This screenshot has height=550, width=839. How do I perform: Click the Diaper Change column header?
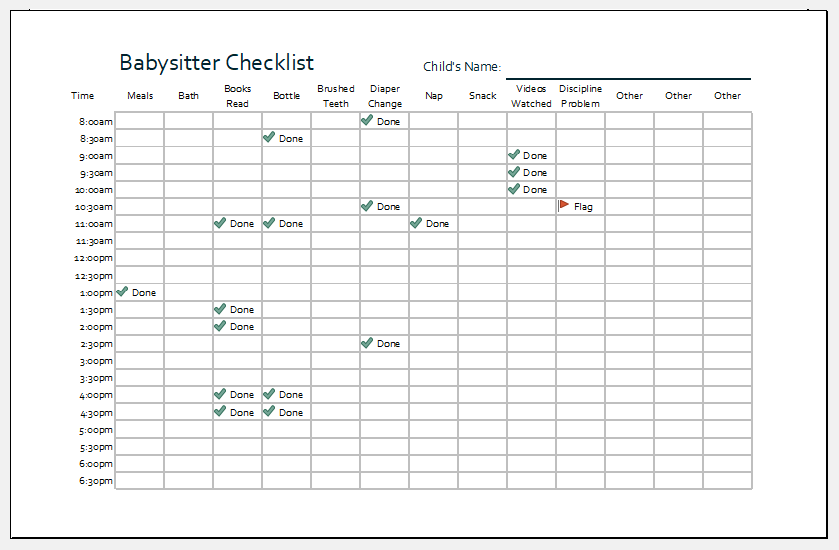pos(385,96)
